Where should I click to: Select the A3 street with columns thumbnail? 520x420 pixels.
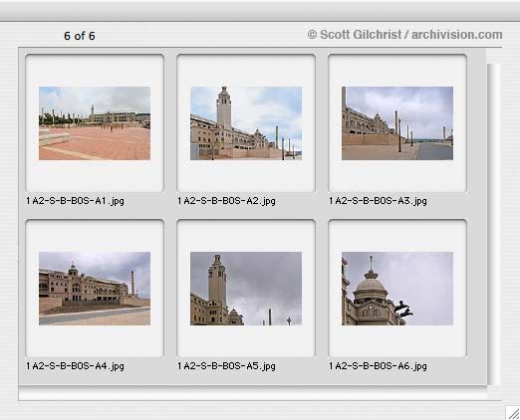point(397,123)
